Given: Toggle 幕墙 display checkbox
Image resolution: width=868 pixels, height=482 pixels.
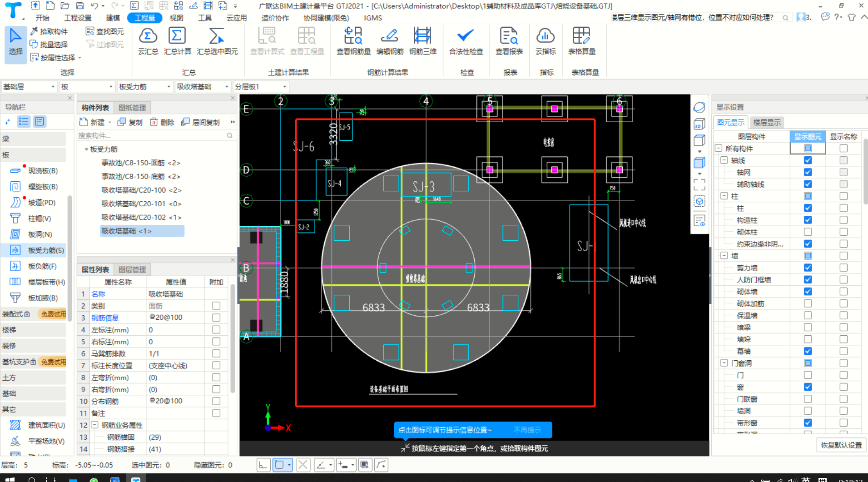Looking at the screenshot, I should tap(808, 351).
